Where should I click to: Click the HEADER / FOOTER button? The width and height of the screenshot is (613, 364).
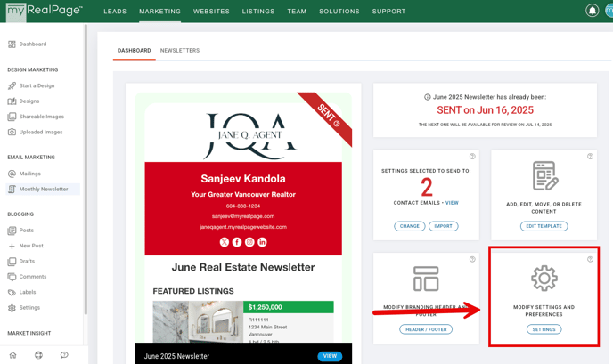426,329
